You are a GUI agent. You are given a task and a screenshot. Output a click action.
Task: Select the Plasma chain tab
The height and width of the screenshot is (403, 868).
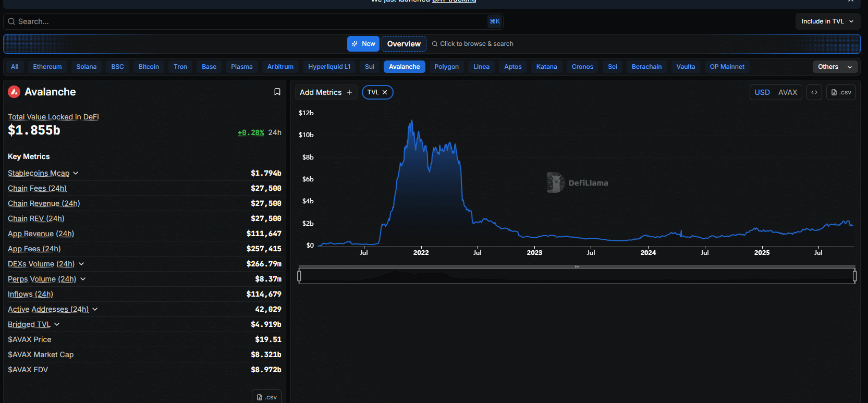pyautogui.click(x=242, y=67)
